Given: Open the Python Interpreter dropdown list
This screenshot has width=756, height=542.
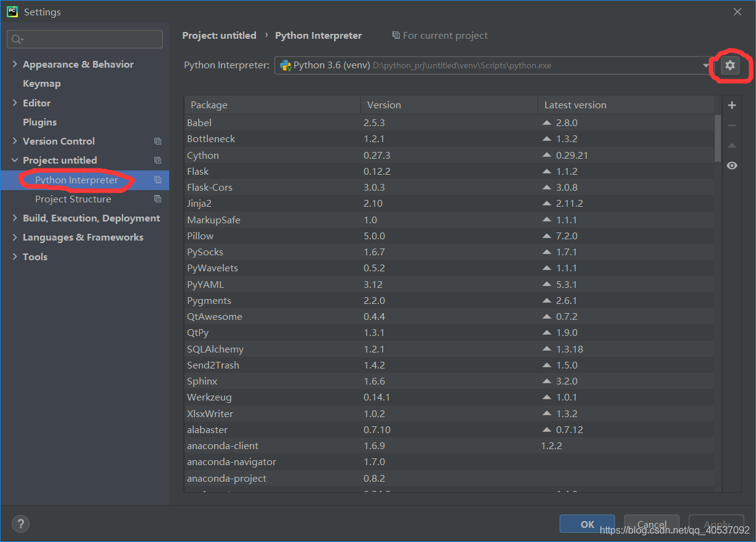Looking at the screenshot, I should click(705, 65).
